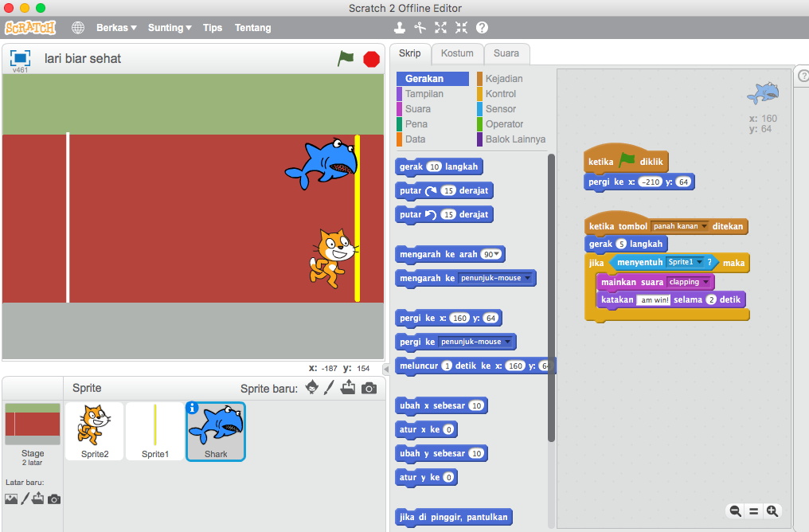Click the camera icon under Latar baru

[x=53, y=498]
